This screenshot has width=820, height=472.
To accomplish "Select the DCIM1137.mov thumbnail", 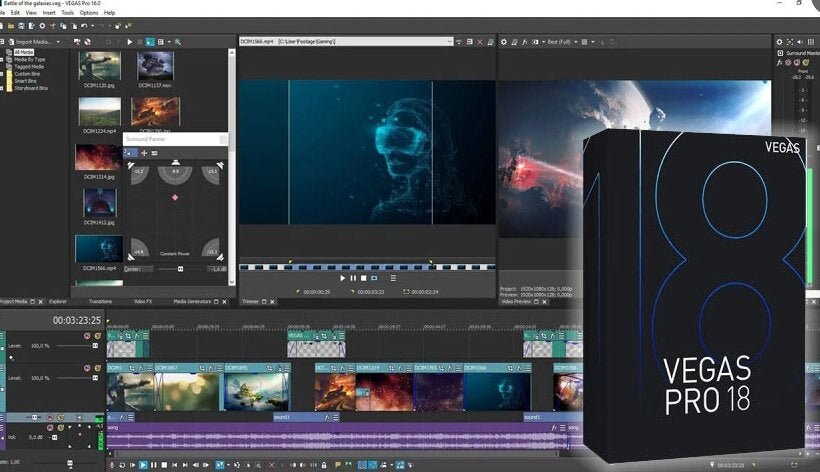I will coord(155,66).
